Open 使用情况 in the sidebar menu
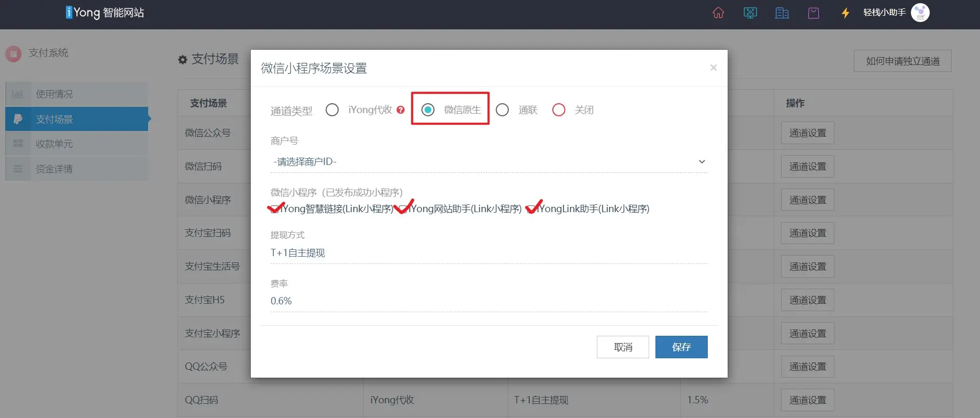This screenshot has width=980, height=418. coord(54,94)
